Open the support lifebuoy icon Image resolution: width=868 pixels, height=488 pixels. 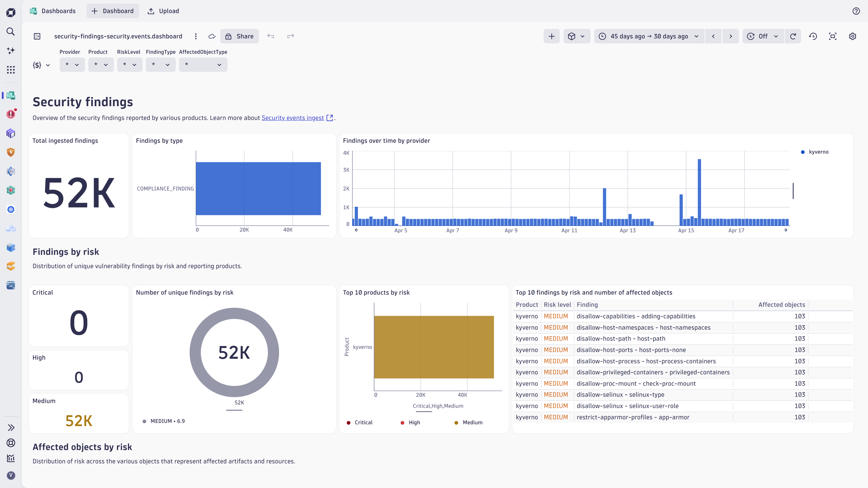(11, 443)
